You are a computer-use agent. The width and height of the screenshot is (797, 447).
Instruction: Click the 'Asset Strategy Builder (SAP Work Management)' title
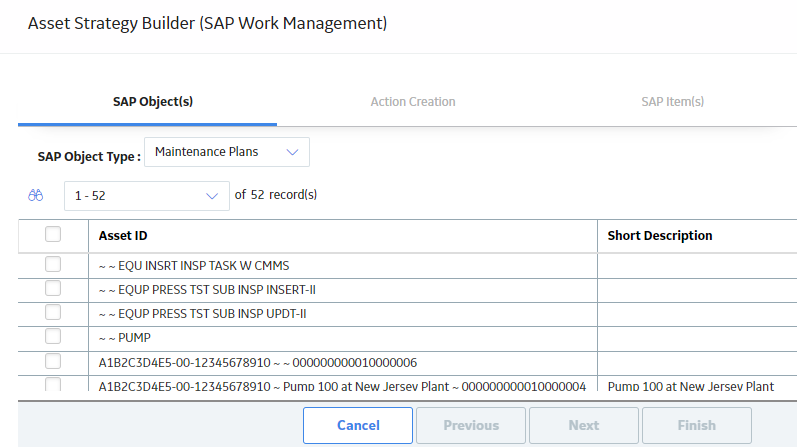[x=207, y=23]
